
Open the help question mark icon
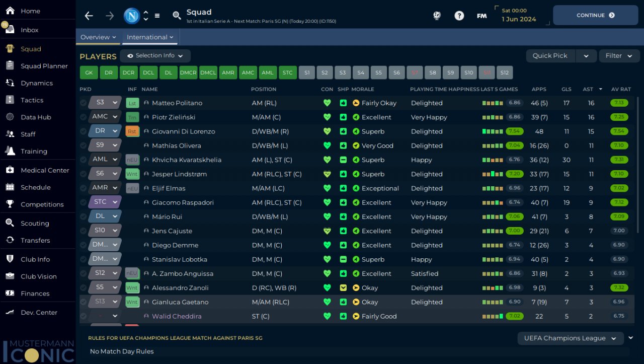[x=459, y=16]
